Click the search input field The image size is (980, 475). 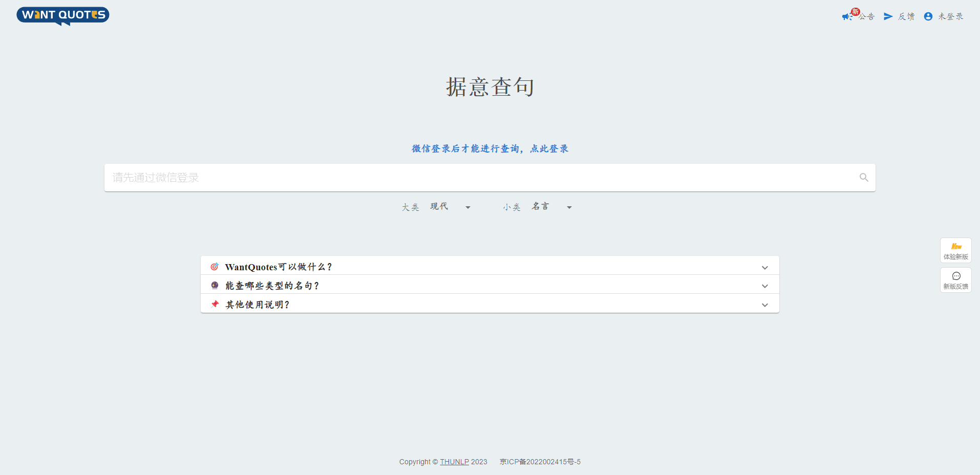461,177
